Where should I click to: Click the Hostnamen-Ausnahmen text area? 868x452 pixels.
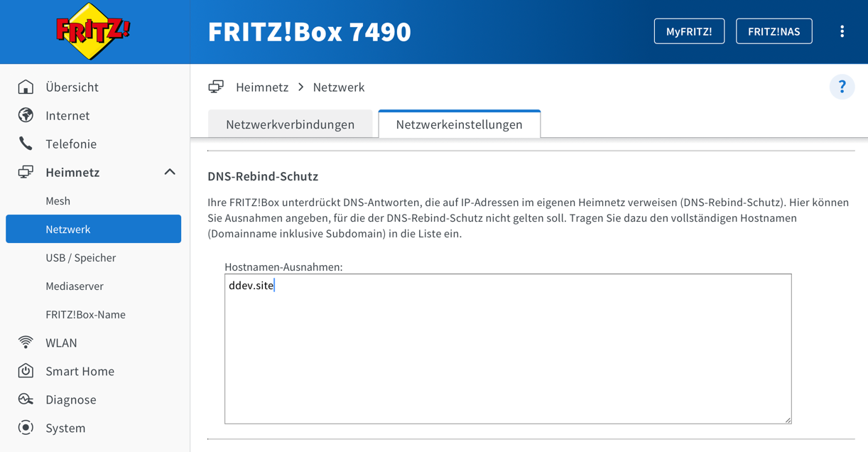[x=508, y=348]
